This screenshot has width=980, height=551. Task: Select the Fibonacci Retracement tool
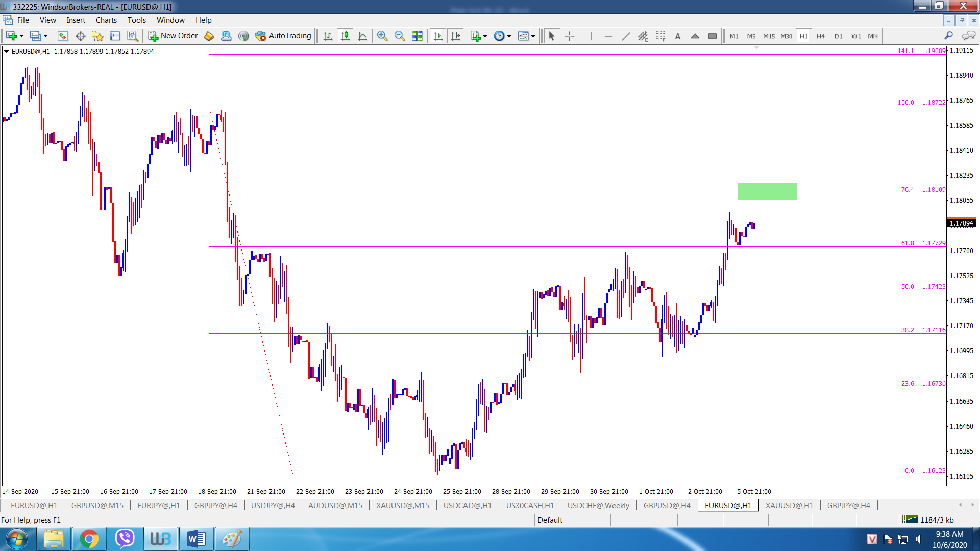click(660, 36)
